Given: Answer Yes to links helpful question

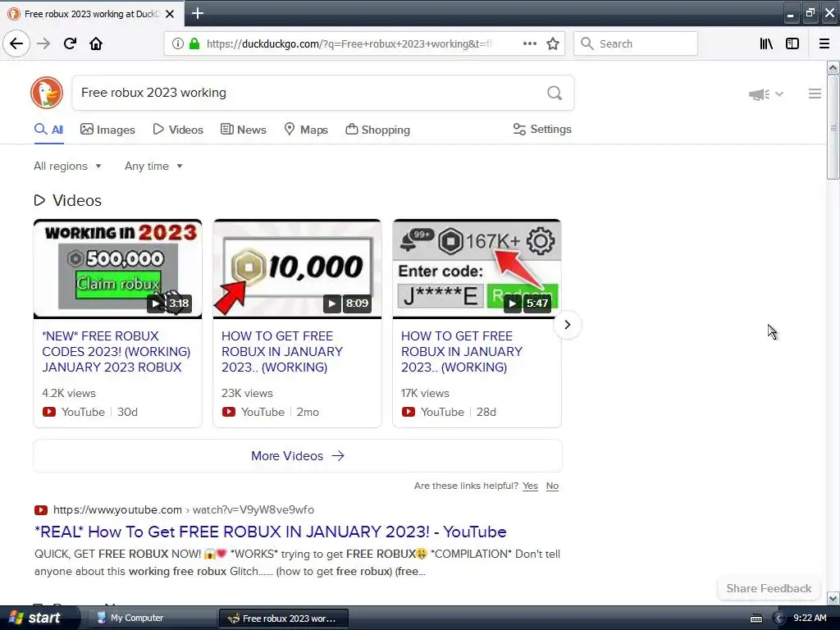Looking at the screenshot, I should pyautogui.click(x=530, y=486).
